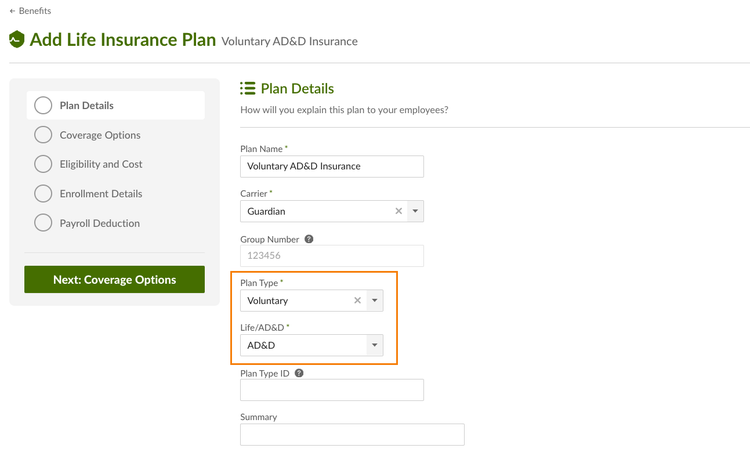
Task: Select the Plan Details step circle
Action: point(43,105)
